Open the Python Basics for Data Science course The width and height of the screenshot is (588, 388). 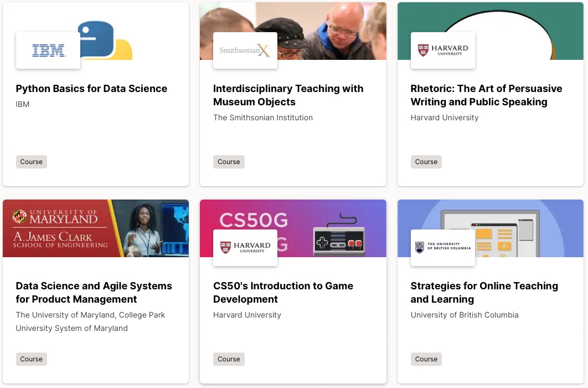coord(91,89)
